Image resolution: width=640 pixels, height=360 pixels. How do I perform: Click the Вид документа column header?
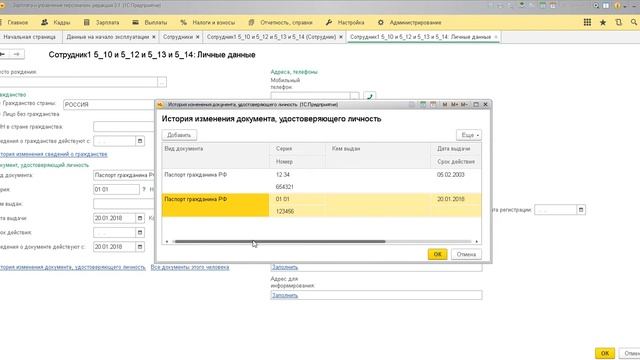pos(216,155)
